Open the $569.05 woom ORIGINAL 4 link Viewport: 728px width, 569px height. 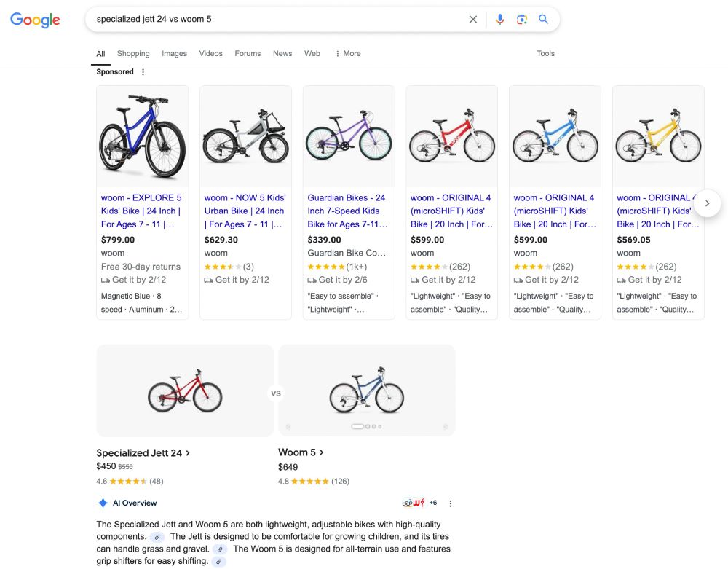[x=658, y=211]
